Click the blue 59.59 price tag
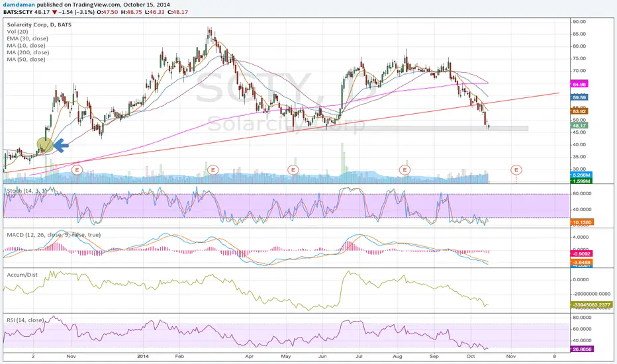Viewport: 617px width, 364px height. [579, 97]
